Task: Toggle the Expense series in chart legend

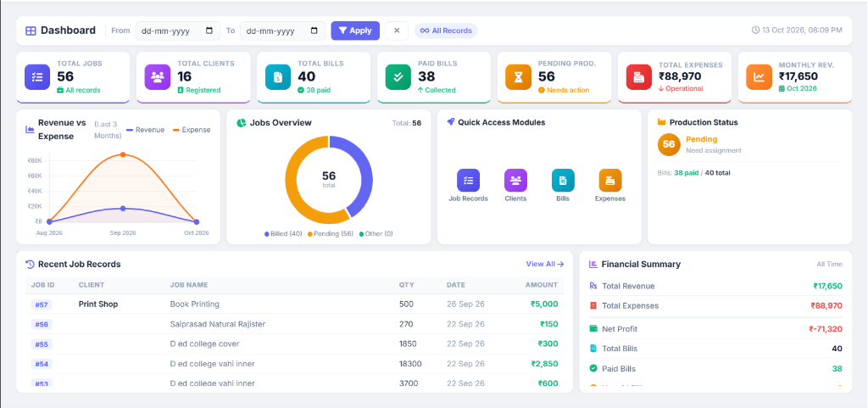Action: (192, 130)
